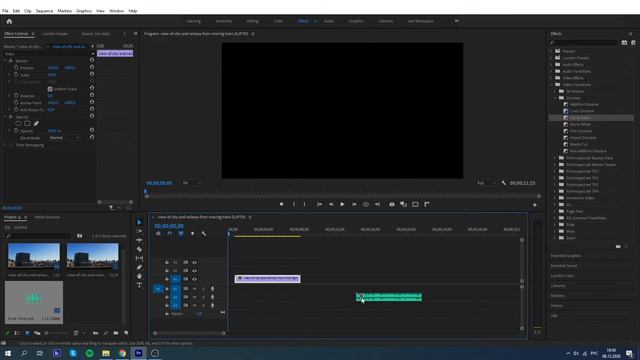Select the Dip to Black transition
640x360 pixels.
coord(580,118)
